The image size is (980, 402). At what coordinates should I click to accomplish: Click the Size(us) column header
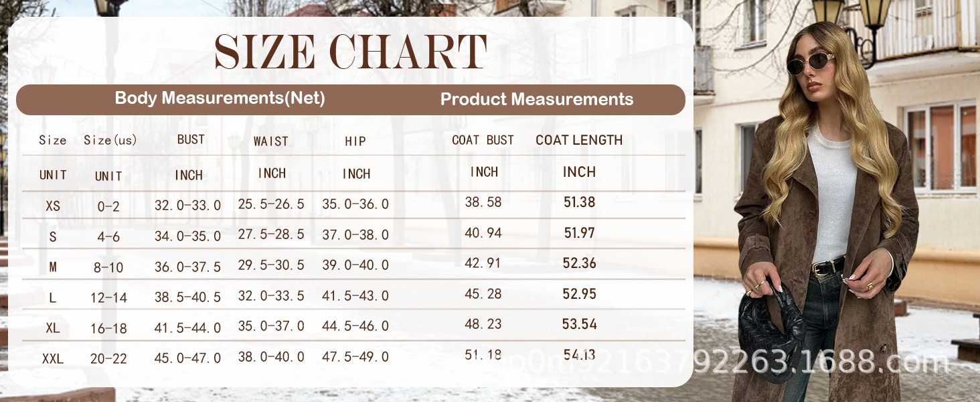[x=110, y=141]
